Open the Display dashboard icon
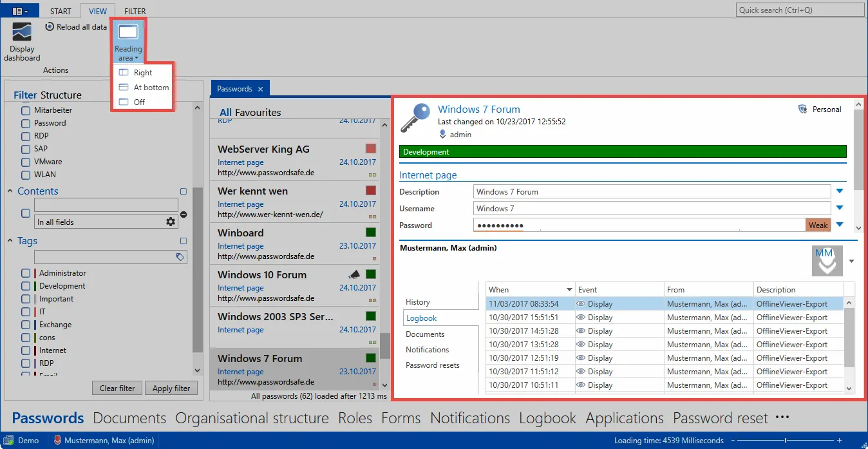The height and width of the screenshot is (449, 868). coord(22,32)
